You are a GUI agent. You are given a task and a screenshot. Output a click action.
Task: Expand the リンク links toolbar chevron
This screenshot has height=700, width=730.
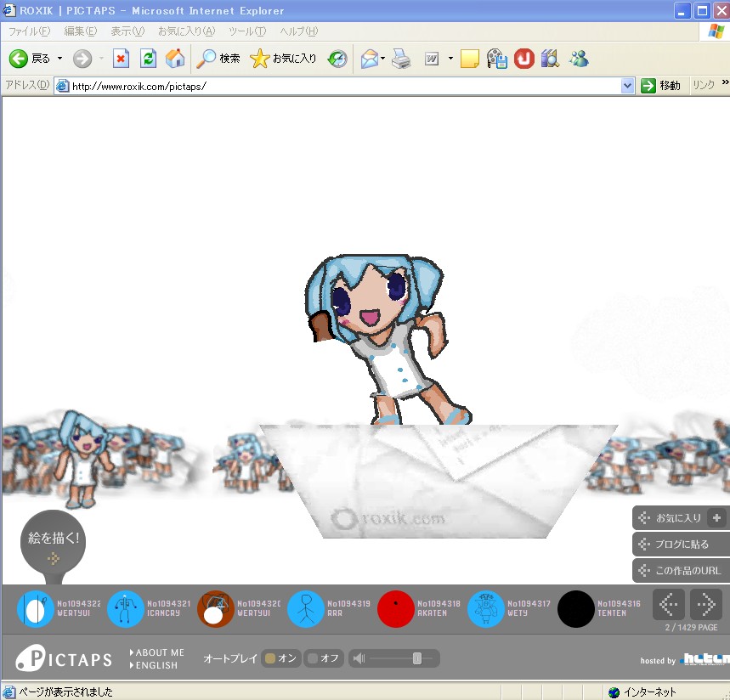tap(725, 82)
